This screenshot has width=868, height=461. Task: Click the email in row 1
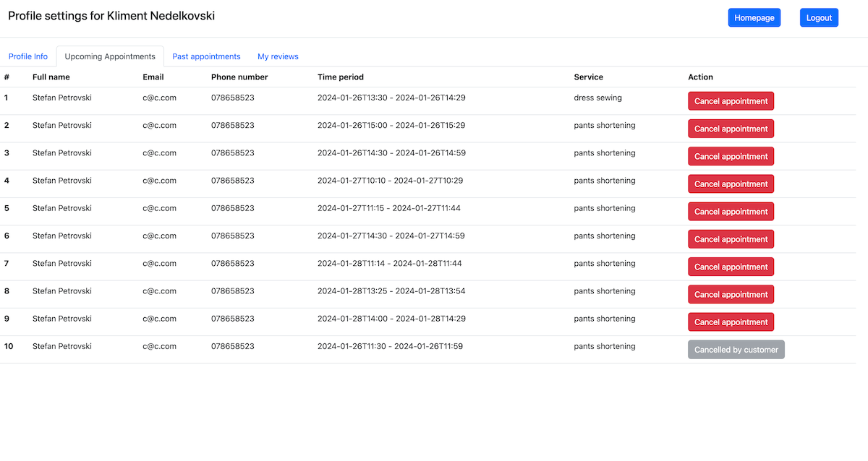[x=159, y=98]
